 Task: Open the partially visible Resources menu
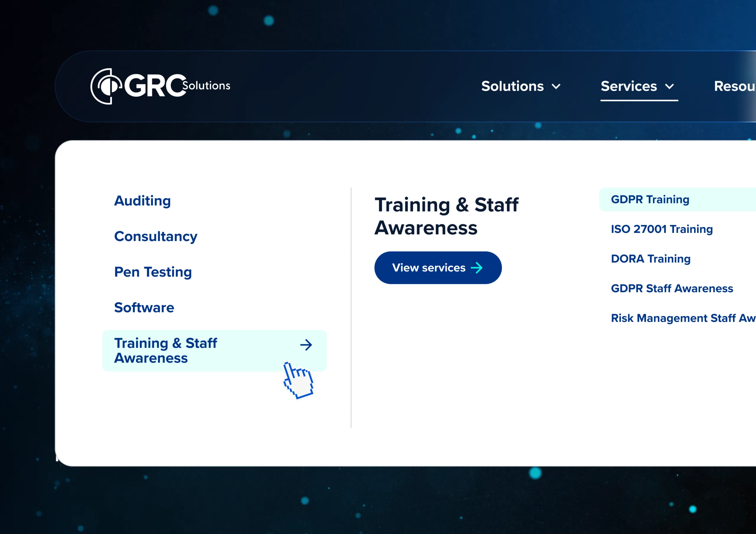coord(735,86)
